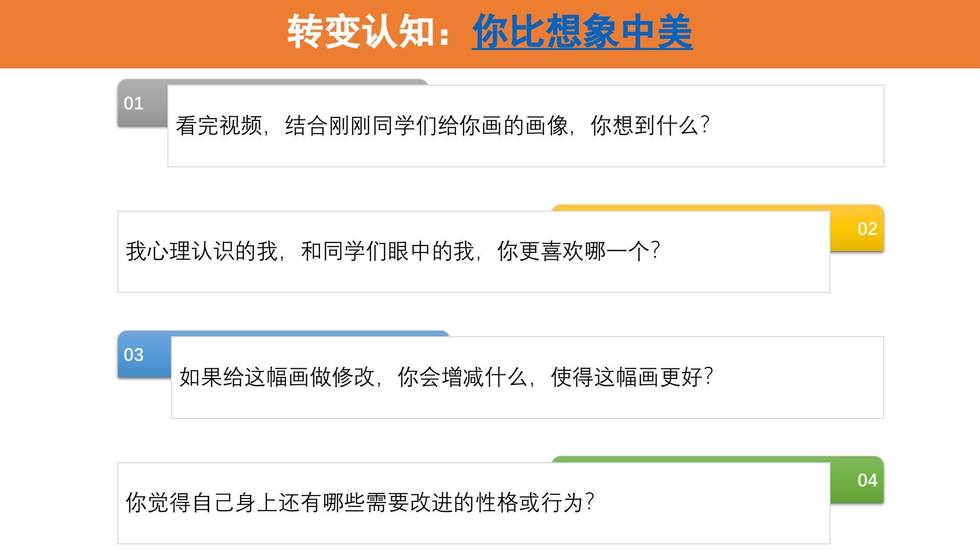
Task: Click the blue strip above the third question box
Action: pyautogui.click(x=306, y=334)
